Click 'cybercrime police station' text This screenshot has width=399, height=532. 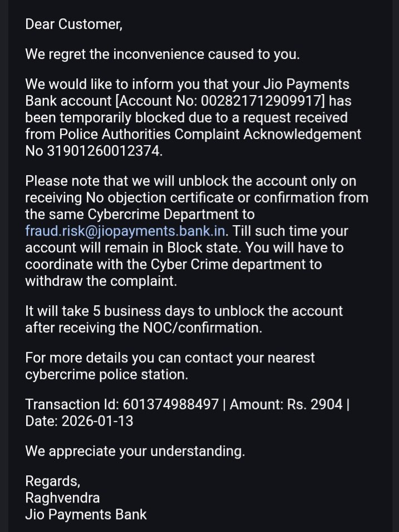(x=107, y=375)
